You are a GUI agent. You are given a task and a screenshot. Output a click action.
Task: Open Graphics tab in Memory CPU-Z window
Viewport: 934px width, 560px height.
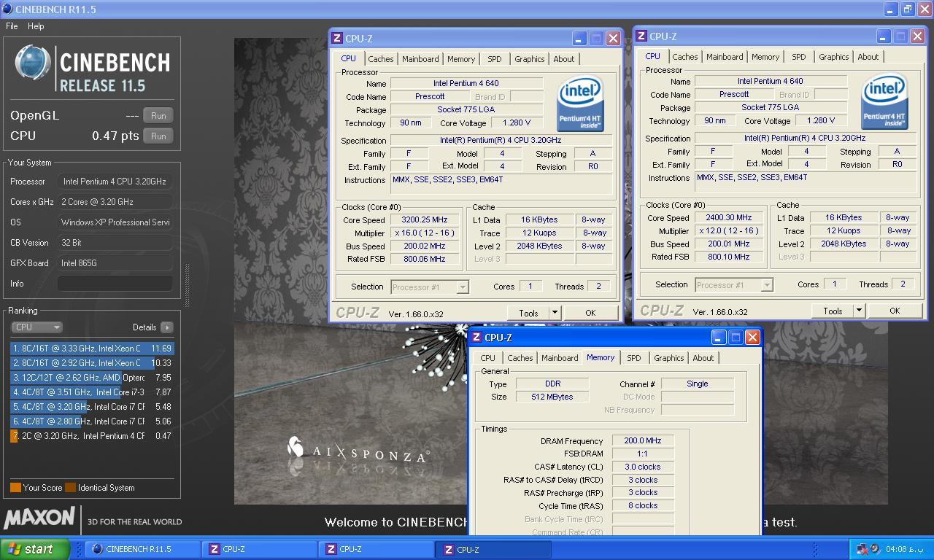coord(668,358)
